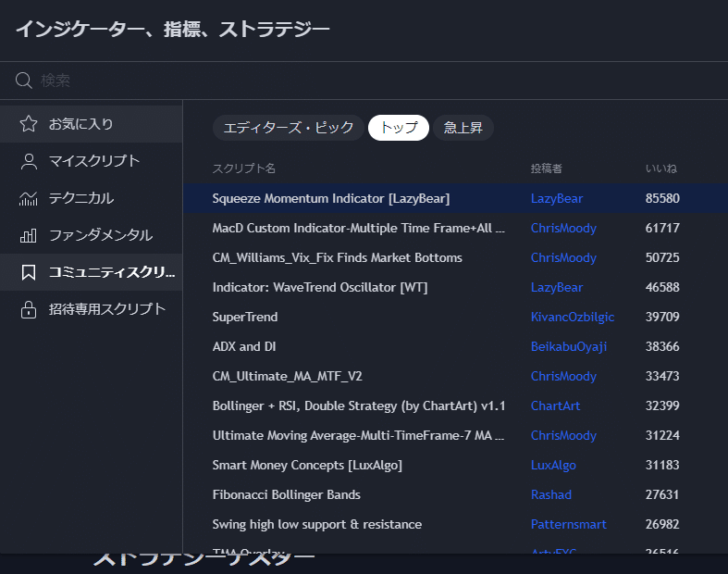
Task: Click the スクリプト名 column header
Action: [x=244, y=168]
